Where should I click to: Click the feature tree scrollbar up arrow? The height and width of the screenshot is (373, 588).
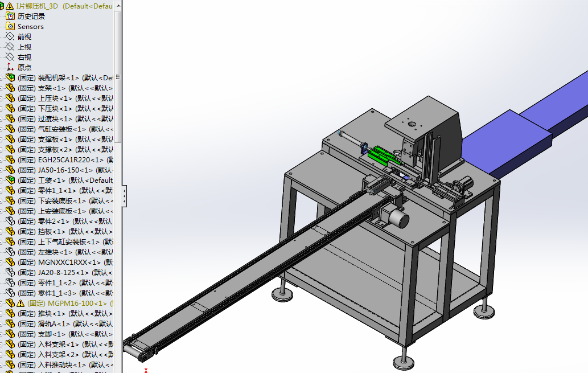click(x=118, y=6)
